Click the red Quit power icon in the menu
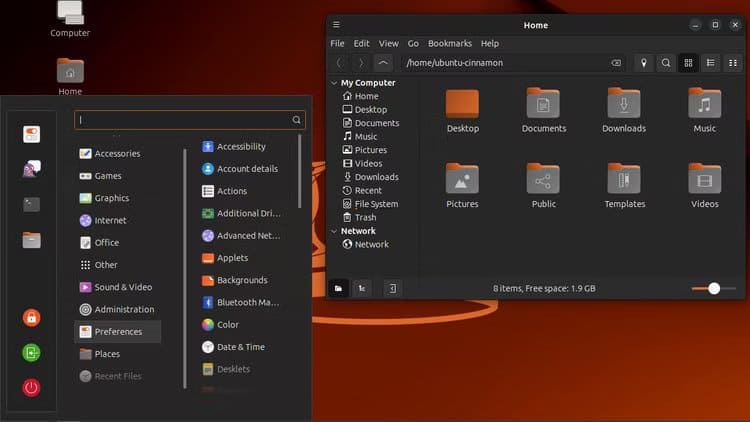 (x=31, y=387)
